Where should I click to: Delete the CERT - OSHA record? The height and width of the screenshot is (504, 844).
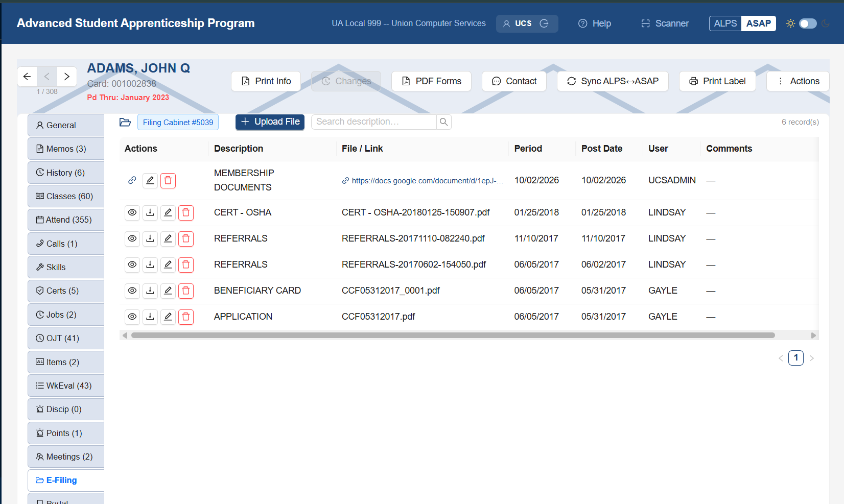pyautogui.click(x=186, y=212)
